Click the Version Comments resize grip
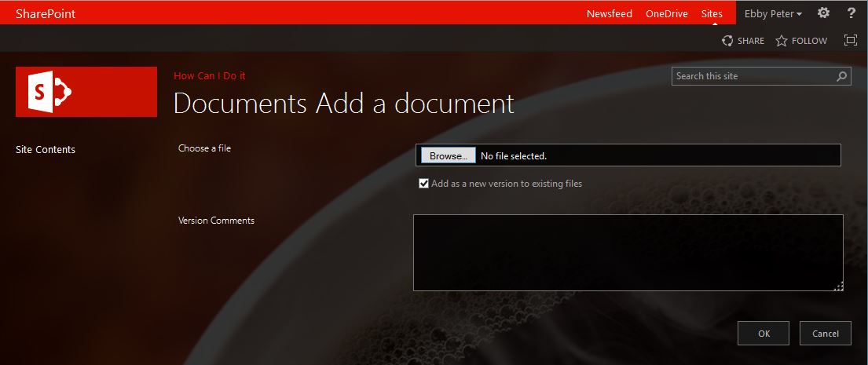This screenshot has width=868, height=365. (839, 286)
